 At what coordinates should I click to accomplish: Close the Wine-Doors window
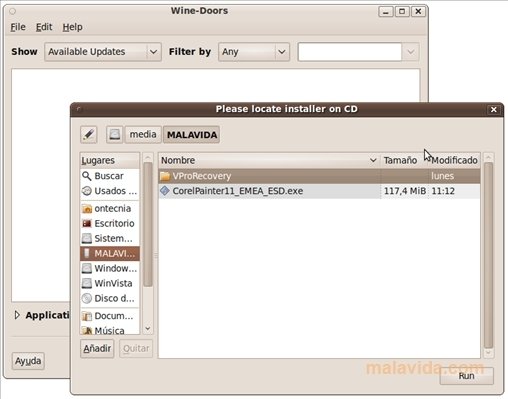[418, 12]
